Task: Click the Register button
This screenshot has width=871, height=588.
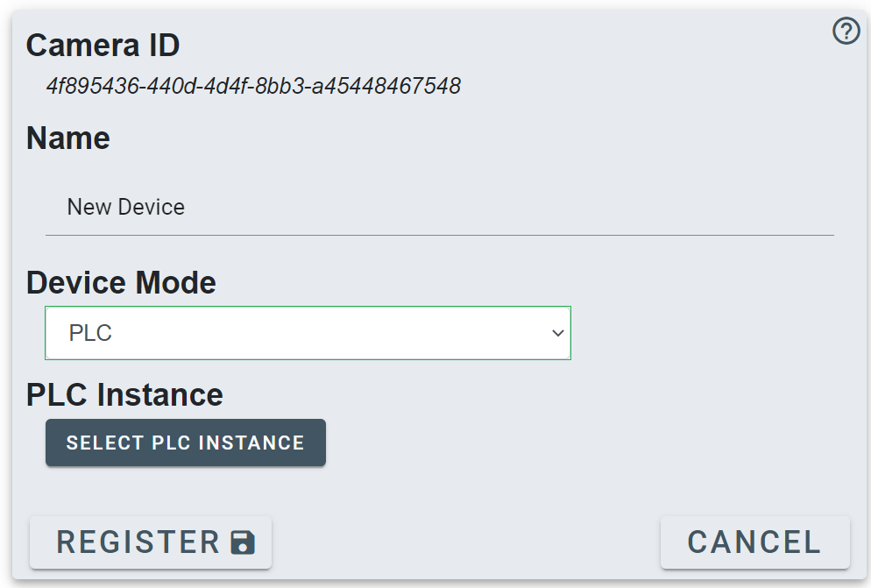Action: pyautogui.click(x=151, y=542)
